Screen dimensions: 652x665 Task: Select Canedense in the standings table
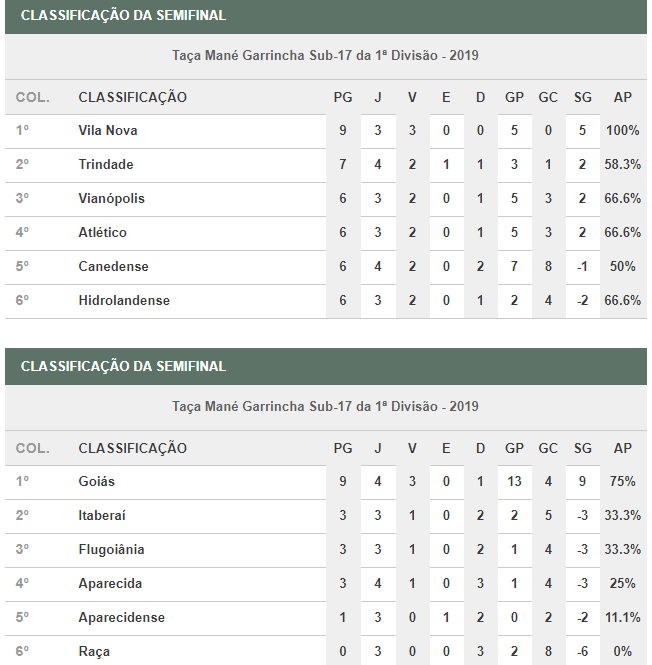pyautogui.click(x=112, y=267)
